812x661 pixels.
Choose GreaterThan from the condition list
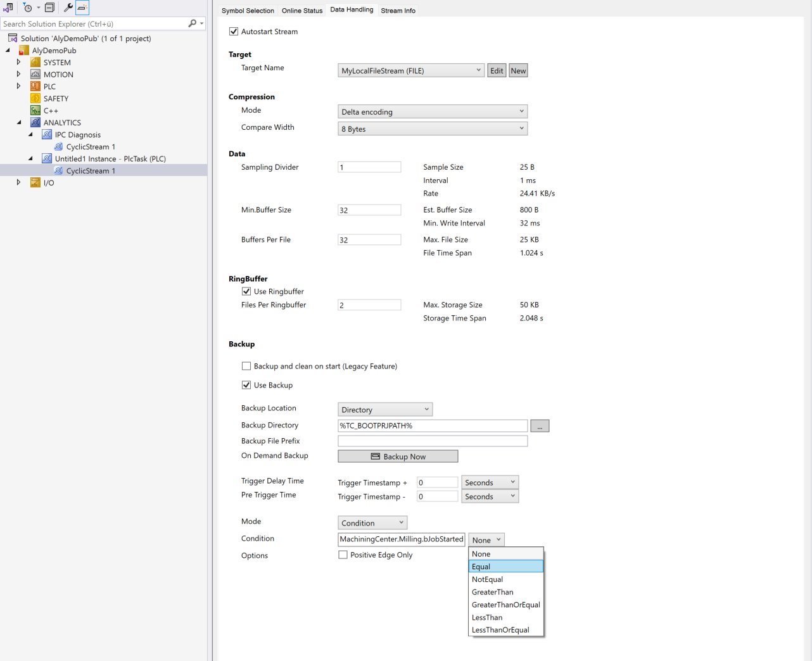[493, 592]
